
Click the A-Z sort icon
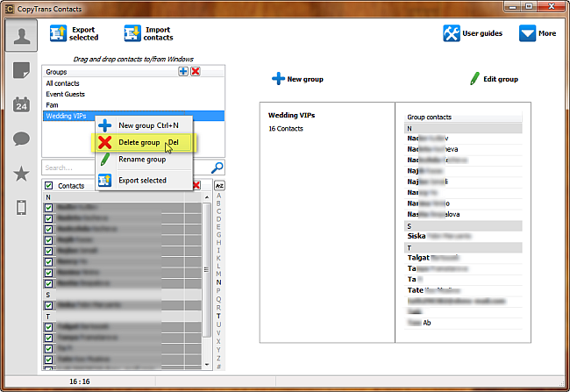219,186
